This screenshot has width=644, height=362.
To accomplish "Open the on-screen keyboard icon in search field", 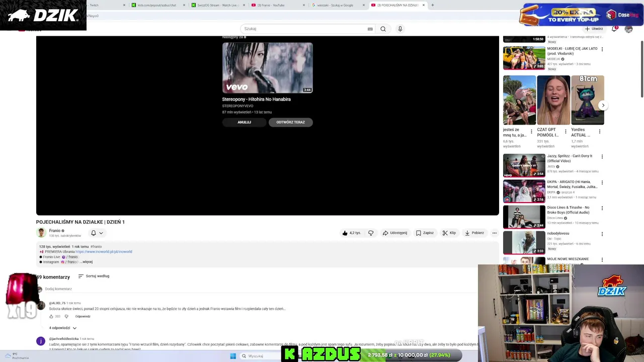I will click(370, 29).
